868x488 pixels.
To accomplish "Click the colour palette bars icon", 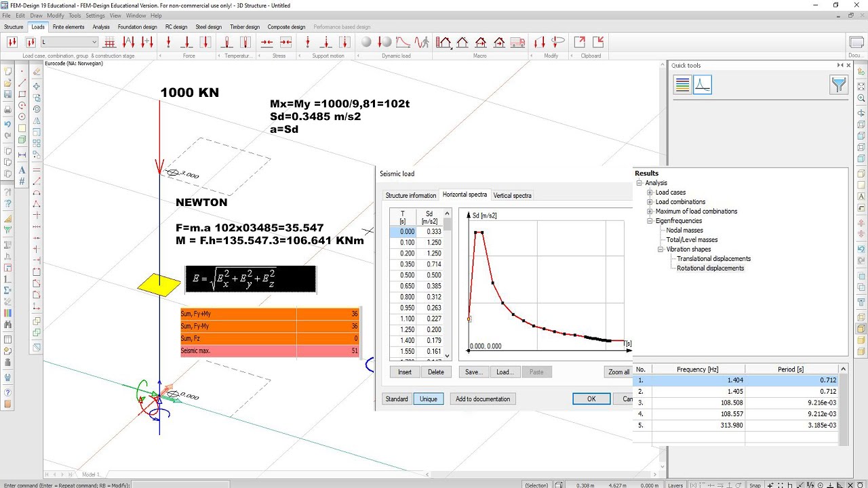I will tap(7, 313).
